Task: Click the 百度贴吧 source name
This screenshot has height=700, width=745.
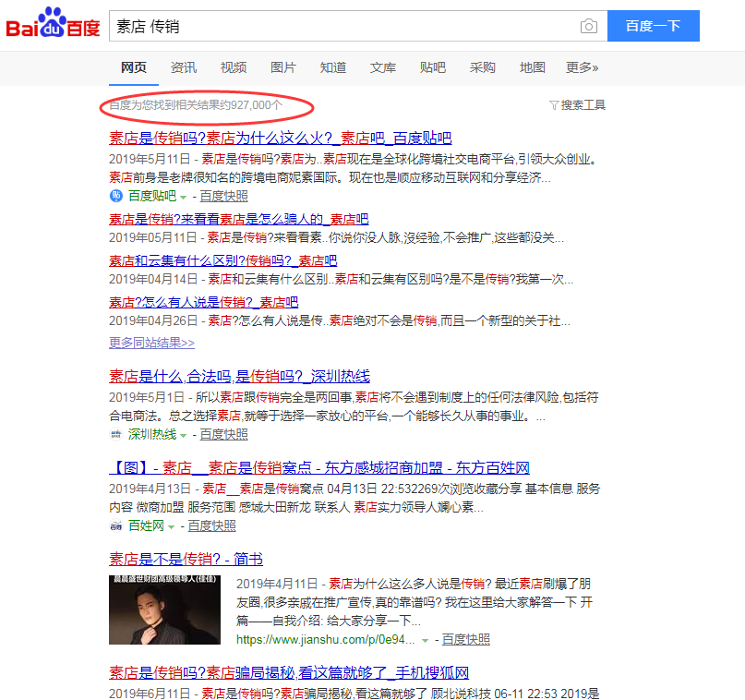Action: tap(152, 196)
